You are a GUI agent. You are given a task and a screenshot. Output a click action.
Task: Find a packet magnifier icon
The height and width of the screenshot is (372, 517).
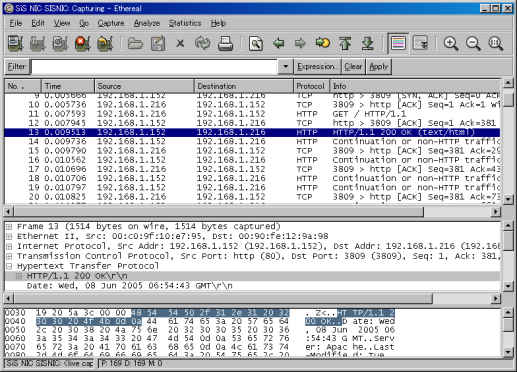click(256, 43)
